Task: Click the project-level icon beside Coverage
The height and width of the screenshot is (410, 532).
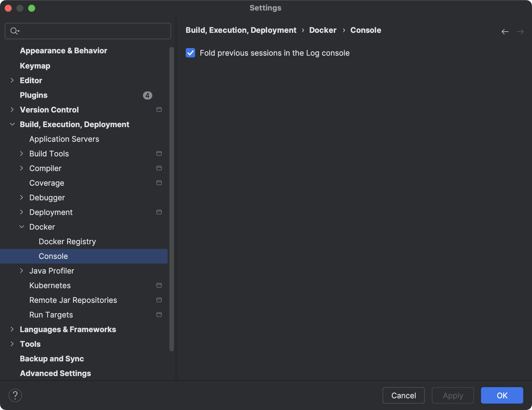Action: (159, 183)
